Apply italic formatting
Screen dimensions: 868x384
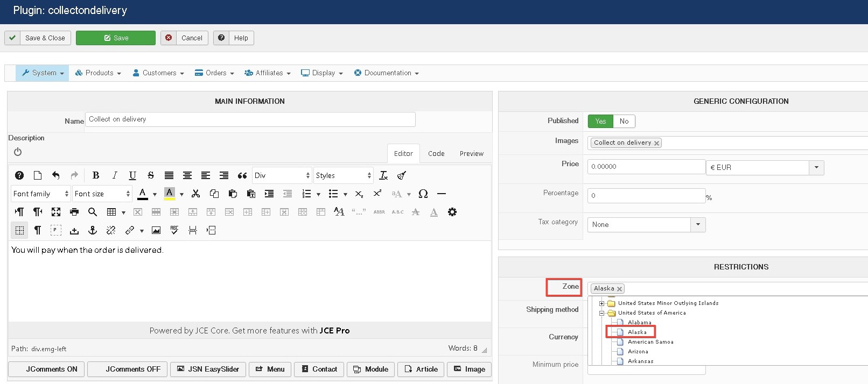coord(114,175)
